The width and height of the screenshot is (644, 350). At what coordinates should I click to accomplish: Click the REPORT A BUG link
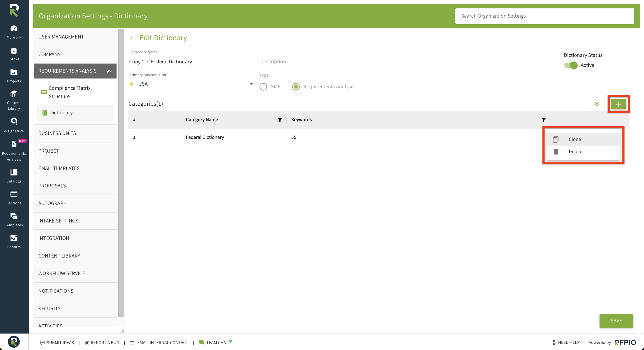pyautogui.click(x=105, y=343)
